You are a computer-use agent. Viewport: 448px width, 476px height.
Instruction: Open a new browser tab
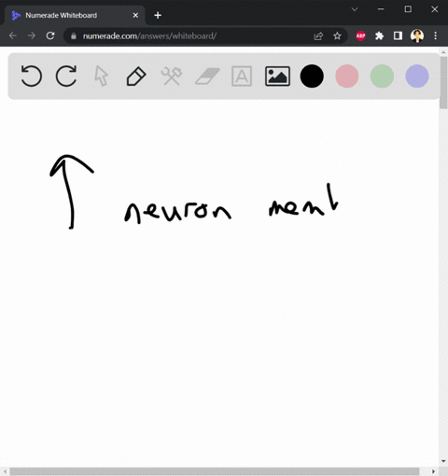pyautogui.click(x=158, y=15)
